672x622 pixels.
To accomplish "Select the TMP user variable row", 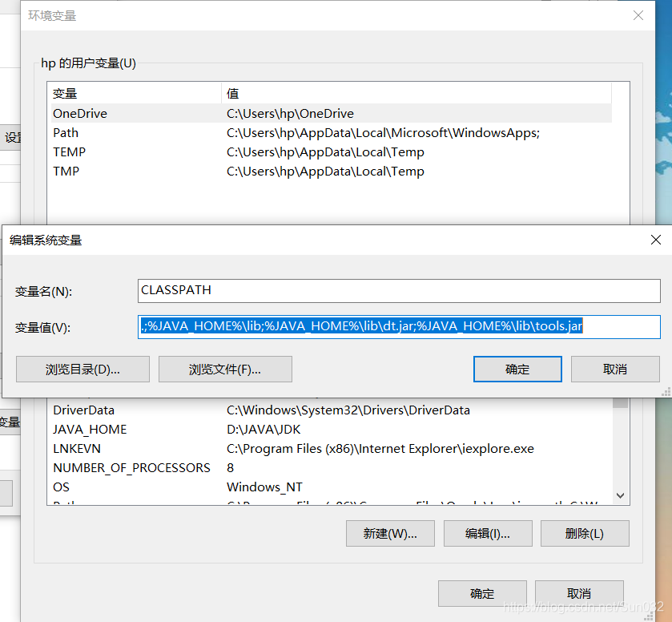I will tap(332, 172).
